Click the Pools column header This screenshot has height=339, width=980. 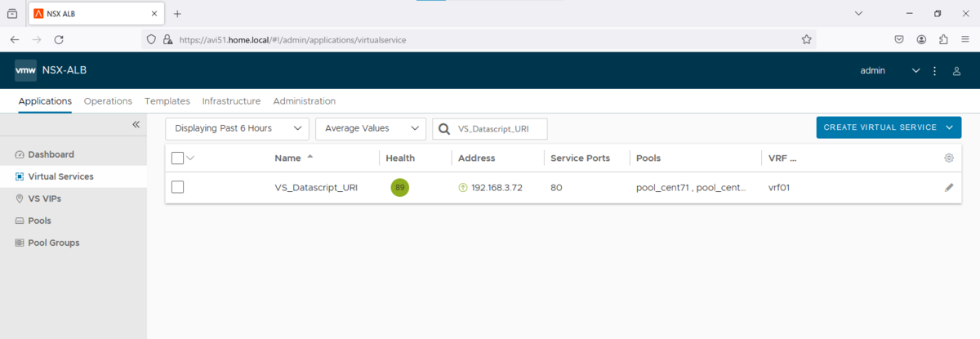click(x=648, y=158)
